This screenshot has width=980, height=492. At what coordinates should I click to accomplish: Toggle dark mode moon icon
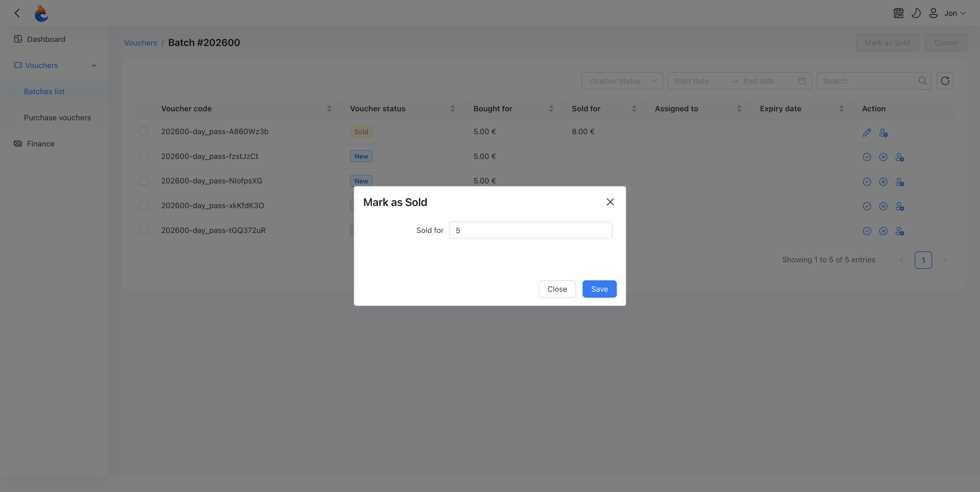coord(916,13)
